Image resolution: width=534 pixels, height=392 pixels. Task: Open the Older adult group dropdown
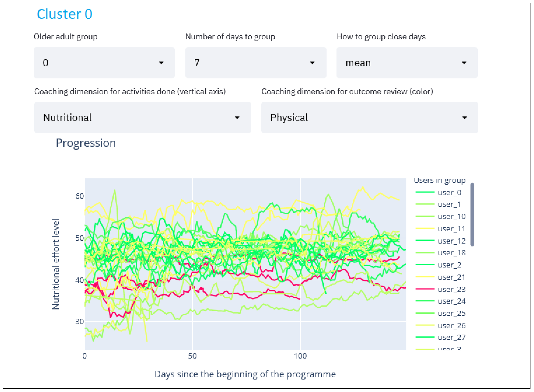(x=104, y=63)
